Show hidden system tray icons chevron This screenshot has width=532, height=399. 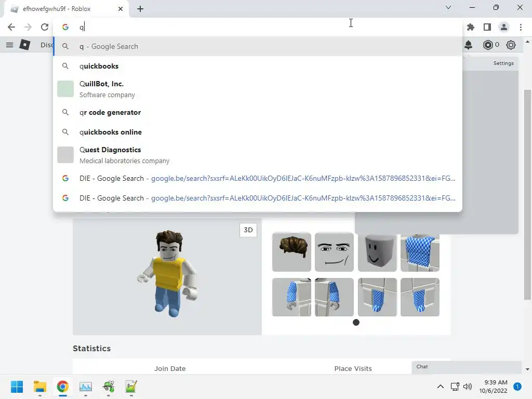click(x=441, y=387)
